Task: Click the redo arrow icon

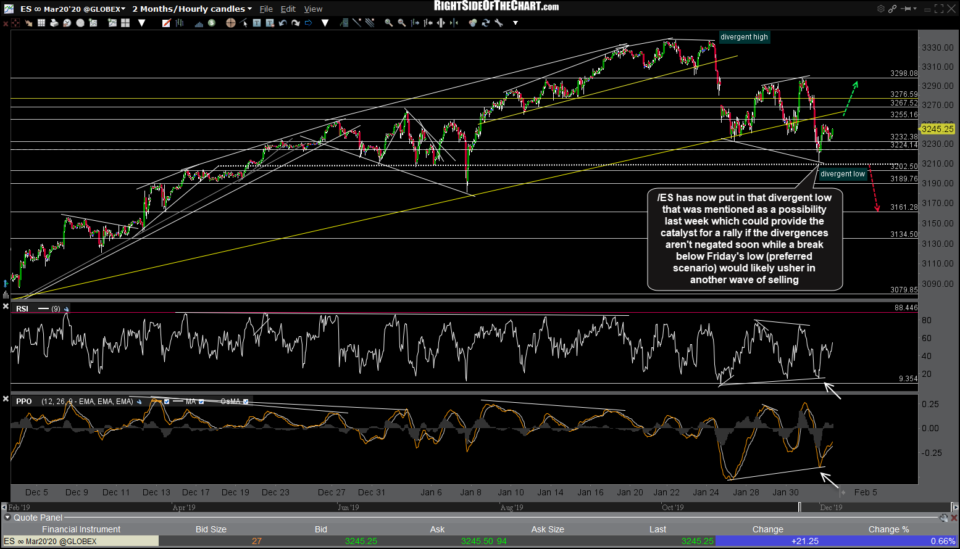Action: (x=296, y=23)
